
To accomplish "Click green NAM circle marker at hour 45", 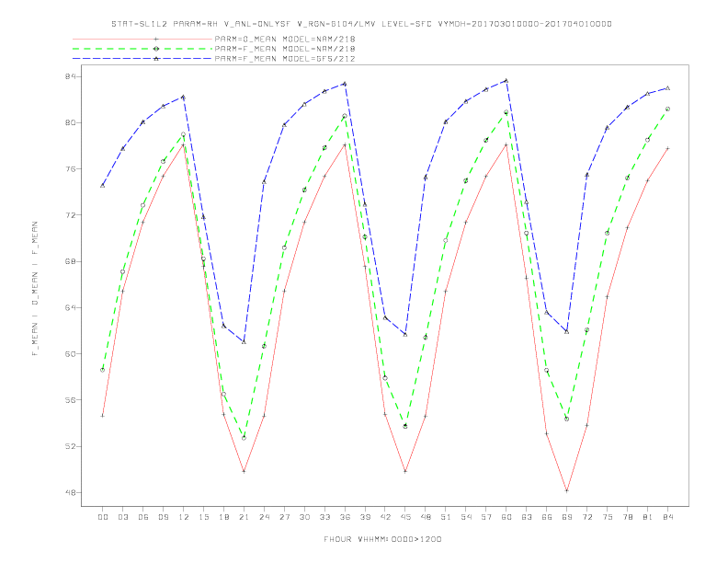I will click(405, 426).
